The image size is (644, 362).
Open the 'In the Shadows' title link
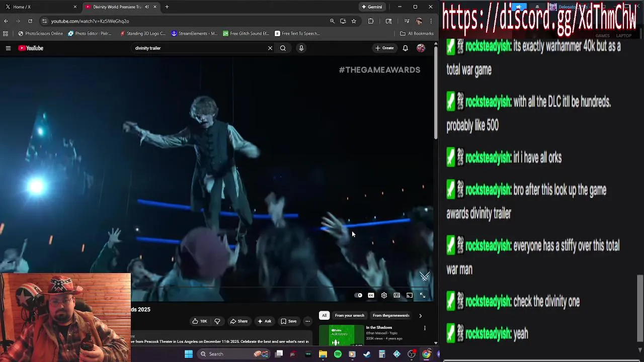[x=379, y=328]
